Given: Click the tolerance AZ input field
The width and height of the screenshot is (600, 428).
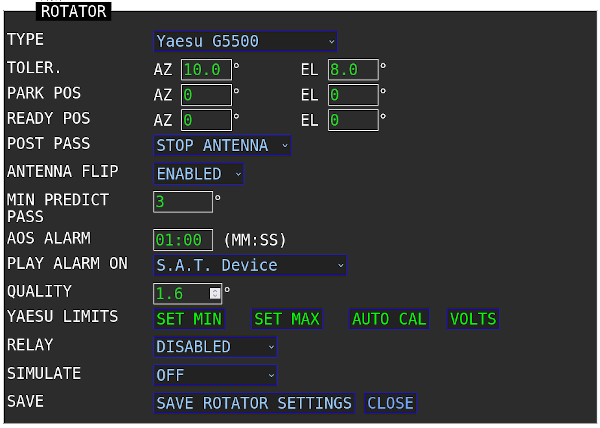Looking at the screenshot, I should coord(205,70).
